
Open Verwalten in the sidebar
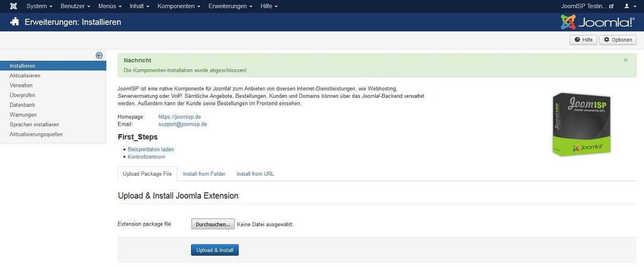click(x=21, y=85)
